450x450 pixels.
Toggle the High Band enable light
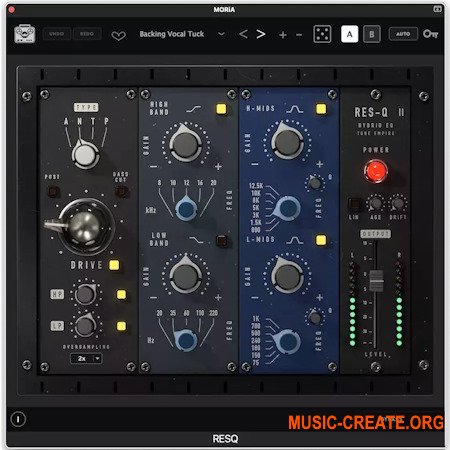tap(221, 109)
